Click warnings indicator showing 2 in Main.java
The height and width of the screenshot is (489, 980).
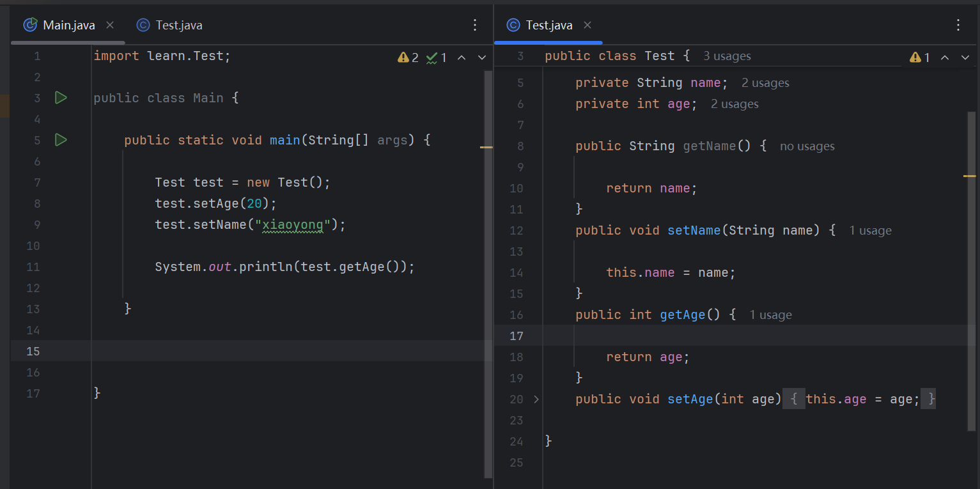(x=408, y=58)
